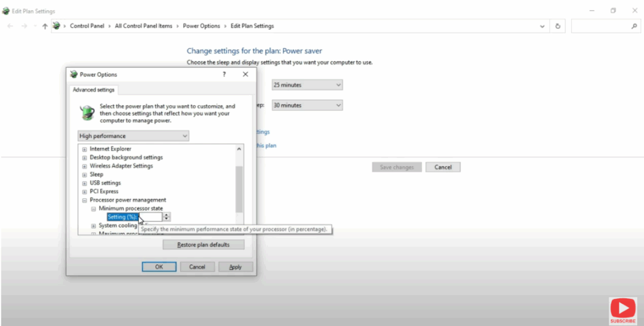
Task: Click the battery icon in Advanced settings
Action: [x=87, y=112]
